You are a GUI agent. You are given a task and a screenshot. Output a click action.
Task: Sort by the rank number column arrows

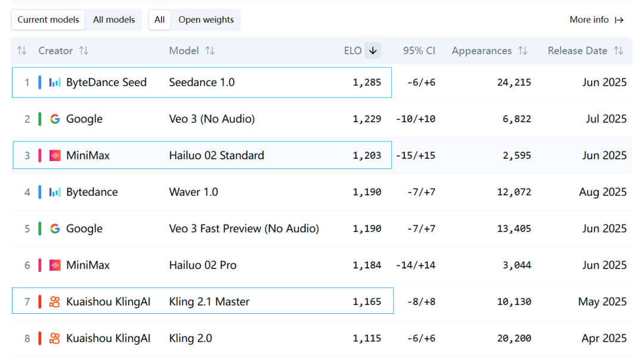[x=21, y=51]
